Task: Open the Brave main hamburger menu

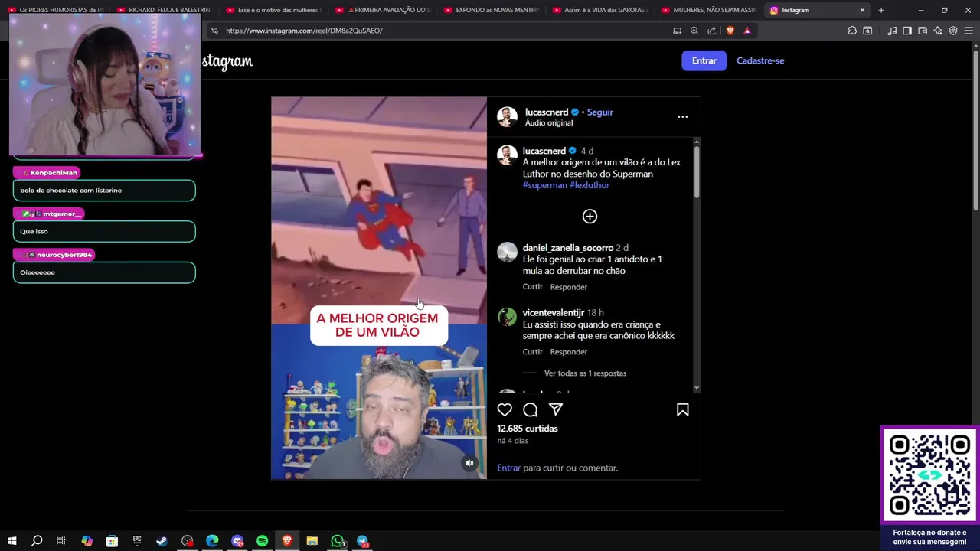Action: 969,31
